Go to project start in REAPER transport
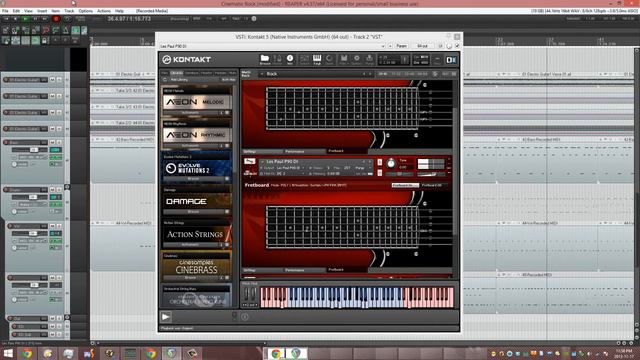Image resolution: width=640 pixels, height=360 pixels. 6,19
